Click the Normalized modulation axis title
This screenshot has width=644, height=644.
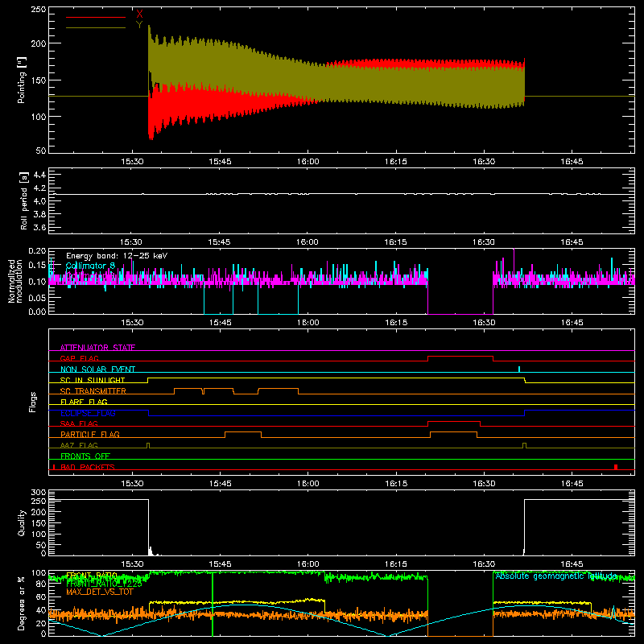[14, 281]
